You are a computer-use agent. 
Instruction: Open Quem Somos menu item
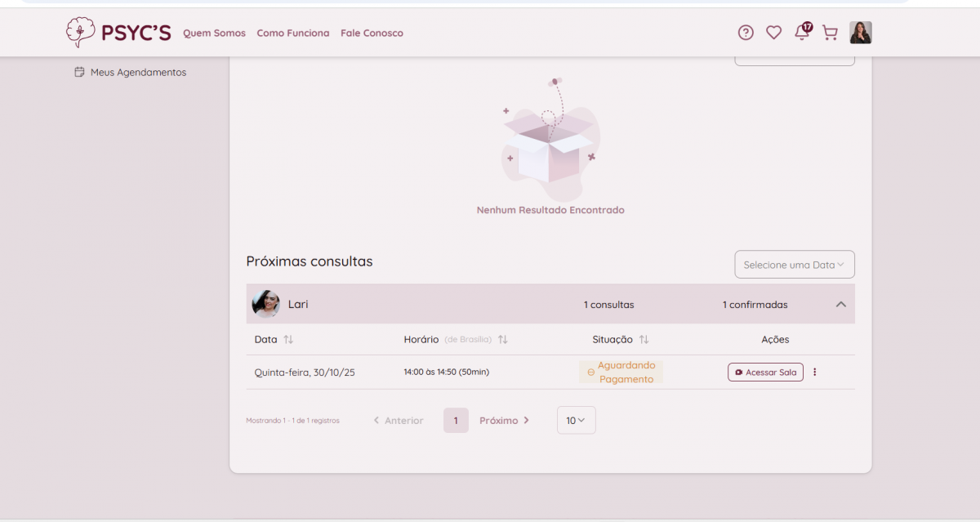tap(214, 33)
